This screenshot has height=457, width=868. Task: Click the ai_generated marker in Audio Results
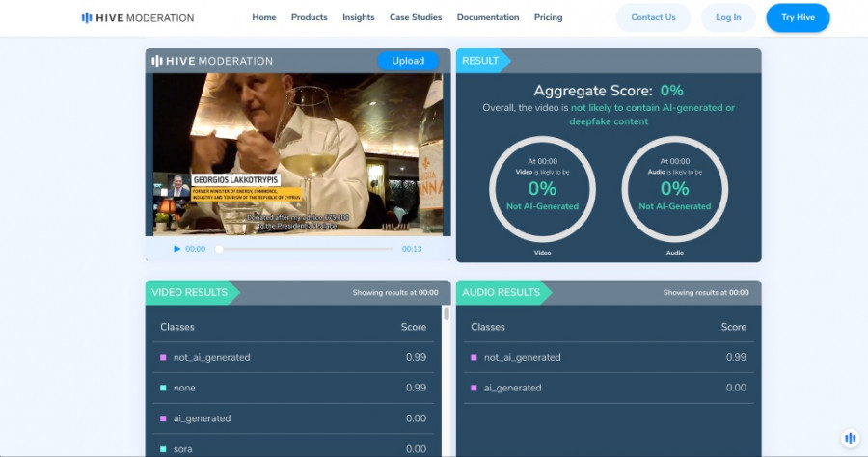[475, 388]
